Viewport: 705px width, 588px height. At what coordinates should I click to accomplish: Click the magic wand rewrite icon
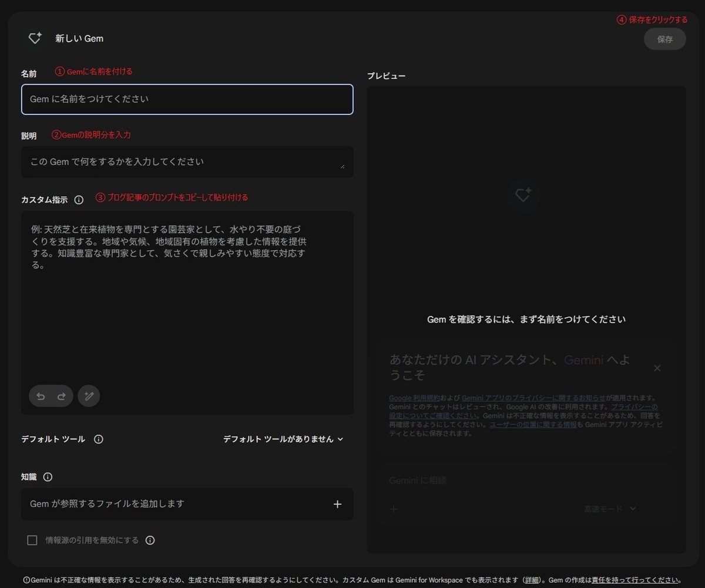click(89, 396)
